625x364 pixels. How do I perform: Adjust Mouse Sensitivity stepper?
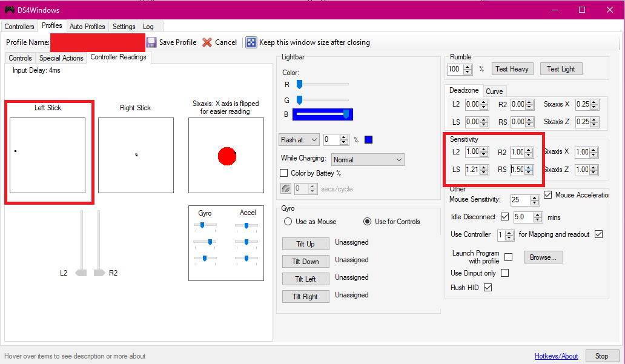coord(535,200)
